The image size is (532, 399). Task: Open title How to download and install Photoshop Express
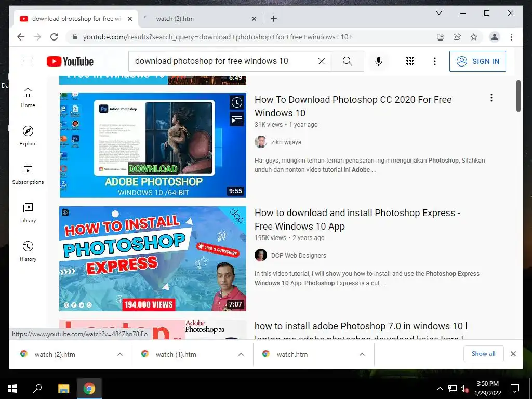(357, 220)
